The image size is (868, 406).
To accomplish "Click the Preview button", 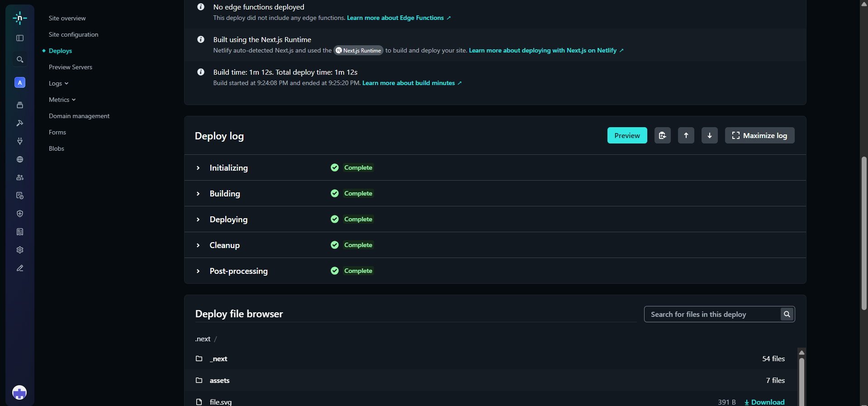I will 627,135.
